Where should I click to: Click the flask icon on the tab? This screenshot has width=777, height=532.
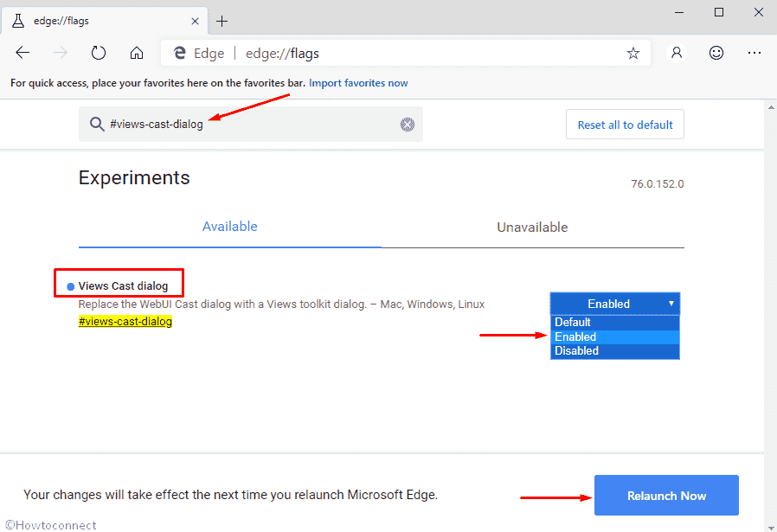(18, 21)
